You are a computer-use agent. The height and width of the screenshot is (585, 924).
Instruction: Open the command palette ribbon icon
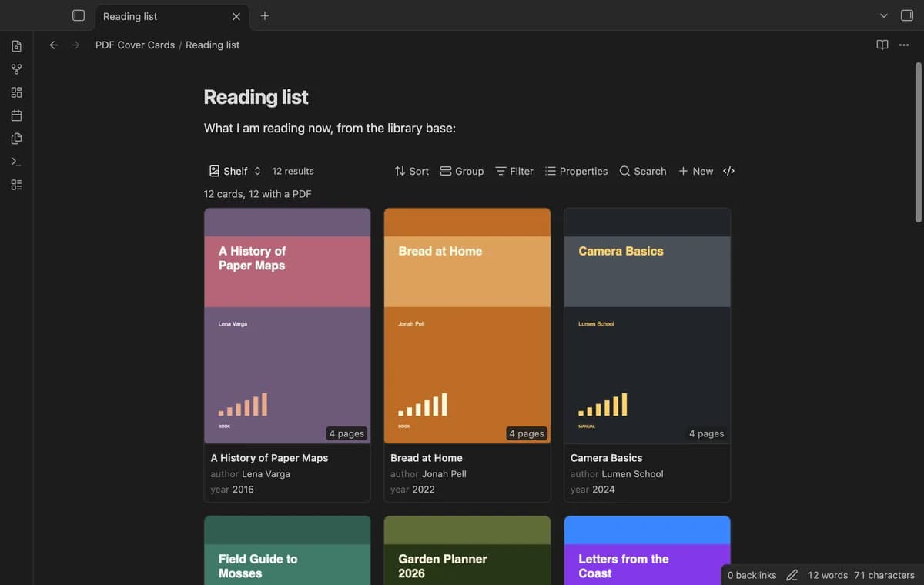(x=16, y=162)
